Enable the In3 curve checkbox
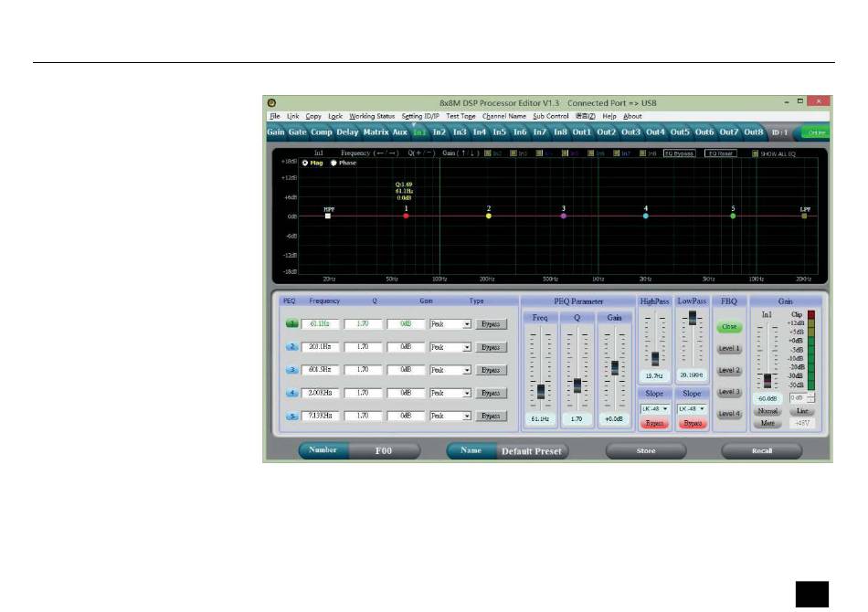Image resolution: width=868 pixels, height=612 pixels. [x=513, y=153]
